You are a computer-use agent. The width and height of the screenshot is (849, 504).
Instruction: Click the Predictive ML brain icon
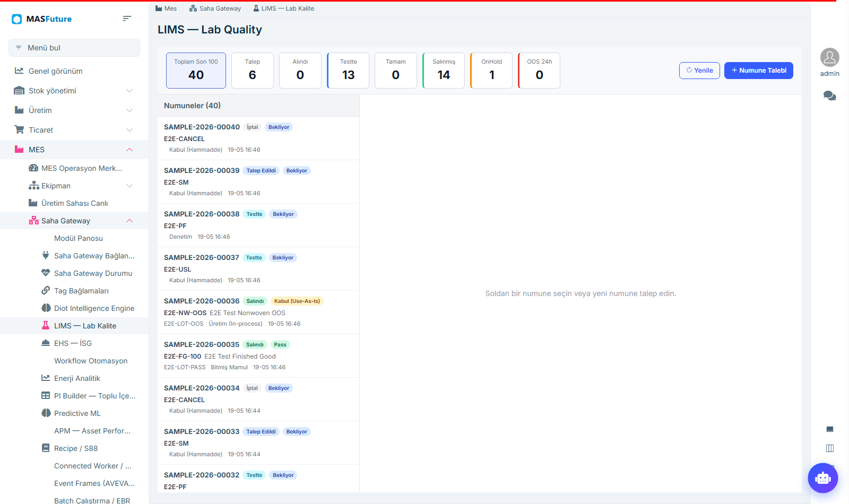pyautogui.click(x=46, y=413)
